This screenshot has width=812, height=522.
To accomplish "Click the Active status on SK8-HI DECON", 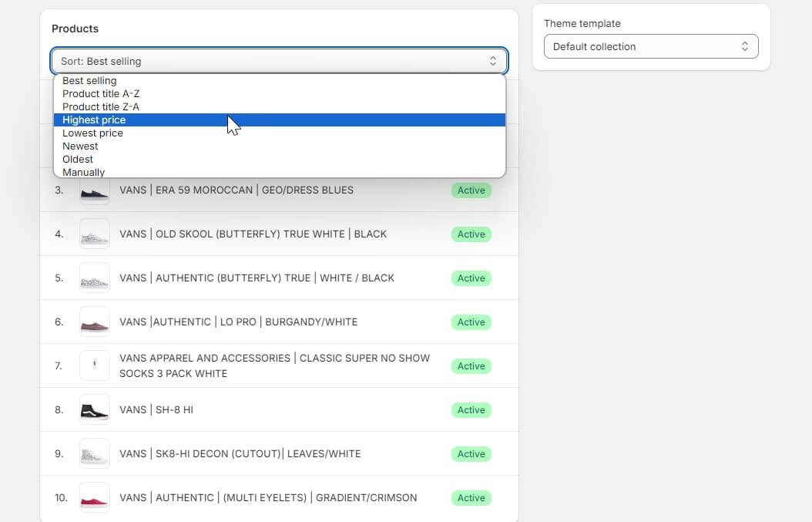I will click(471, 453).
